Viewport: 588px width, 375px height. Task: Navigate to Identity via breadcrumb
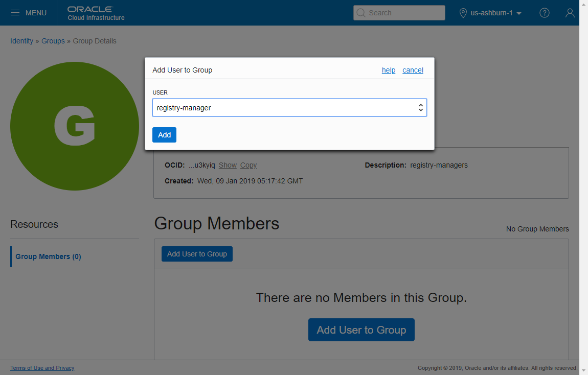21,41
